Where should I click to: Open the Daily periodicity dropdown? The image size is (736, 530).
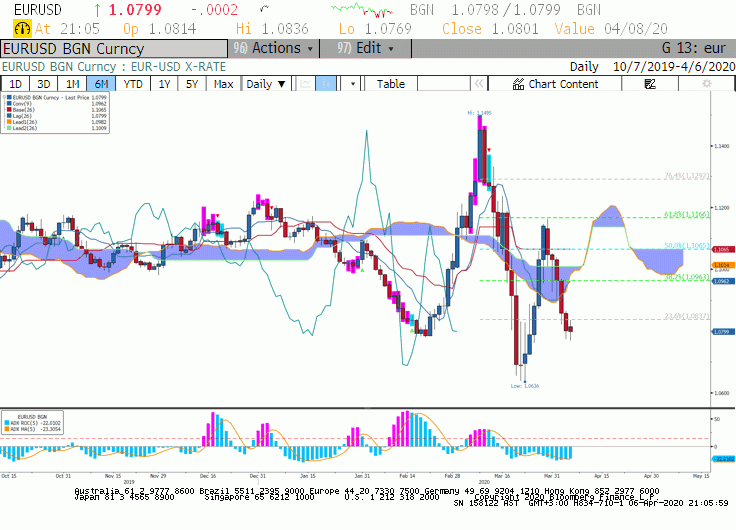coord(266,84)
